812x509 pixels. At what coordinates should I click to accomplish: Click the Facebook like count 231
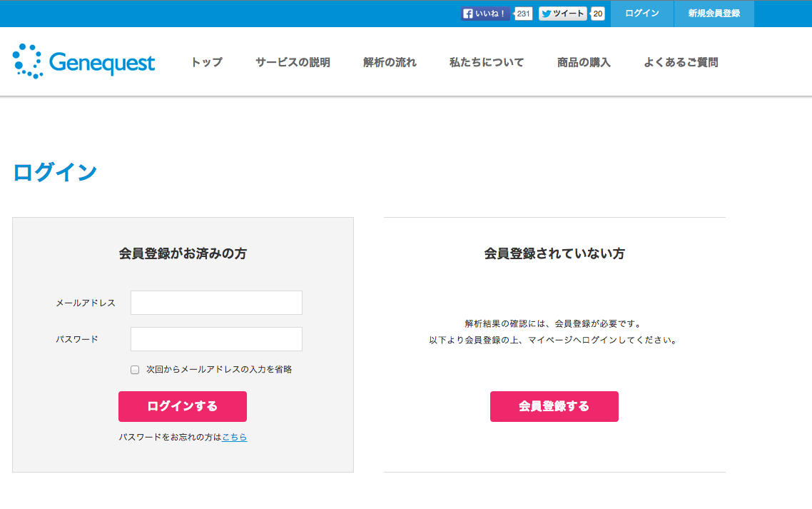click(x=524, y=14)
